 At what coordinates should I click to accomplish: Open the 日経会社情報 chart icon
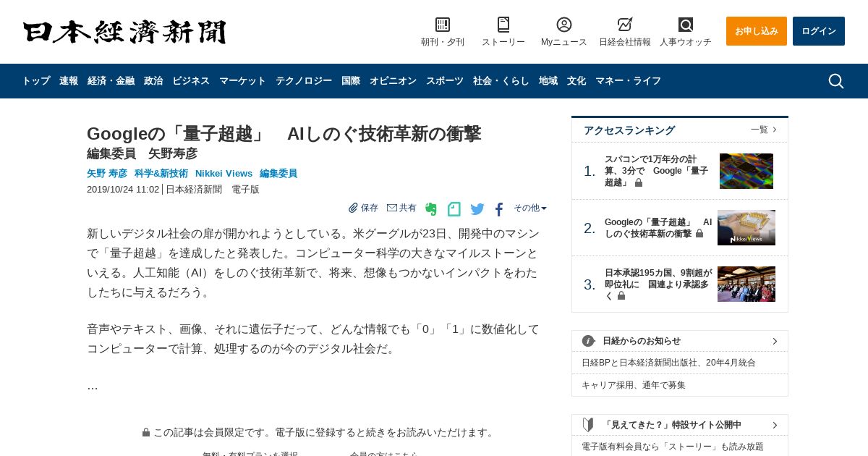[x=625, y=25]
